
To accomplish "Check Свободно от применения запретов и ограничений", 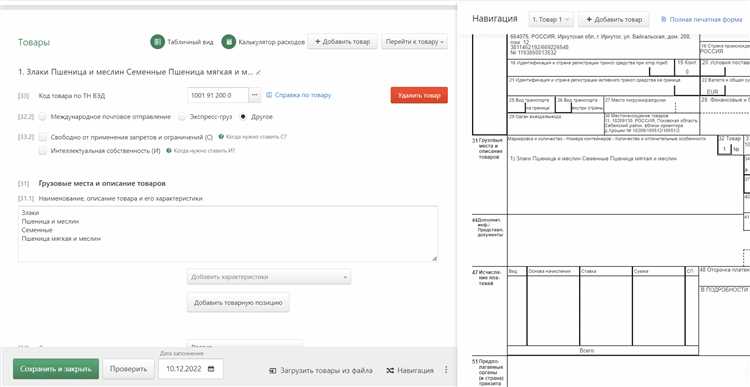I will coord(43,137).
